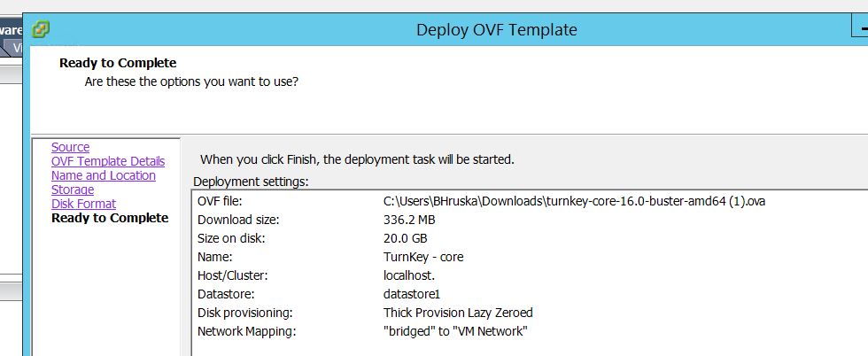Click the Download size 336.2 MB row
868x356 pixels.
[x=409, y=220]
